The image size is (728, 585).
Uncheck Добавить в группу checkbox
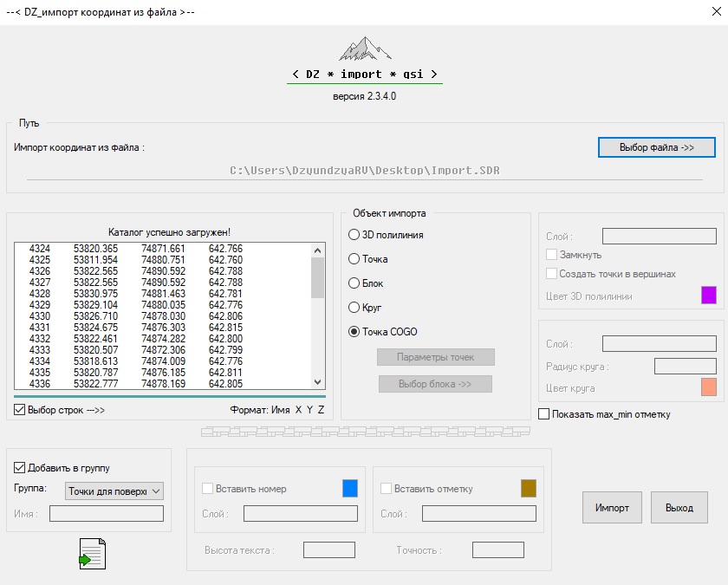21,468
